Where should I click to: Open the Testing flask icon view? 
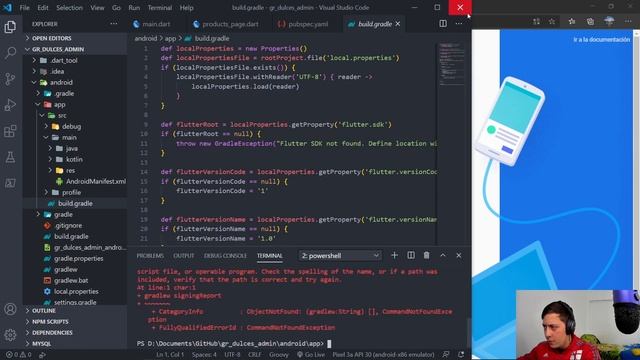point(10,157)
